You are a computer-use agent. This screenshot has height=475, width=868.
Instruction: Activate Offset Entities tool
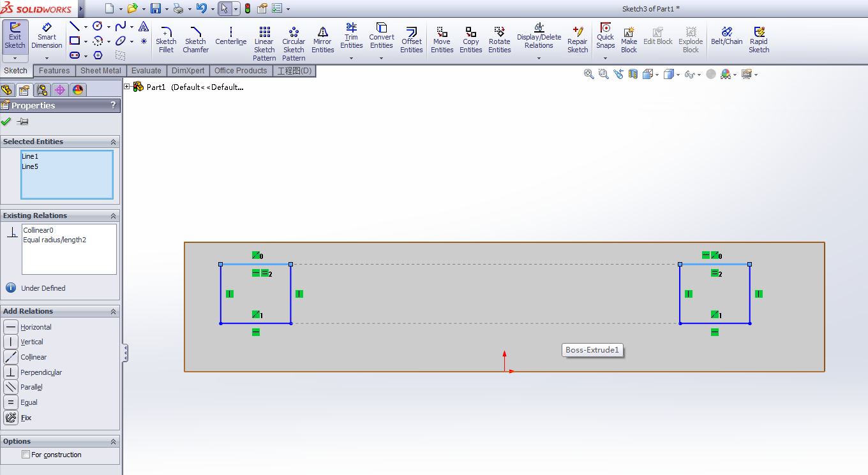412,41
